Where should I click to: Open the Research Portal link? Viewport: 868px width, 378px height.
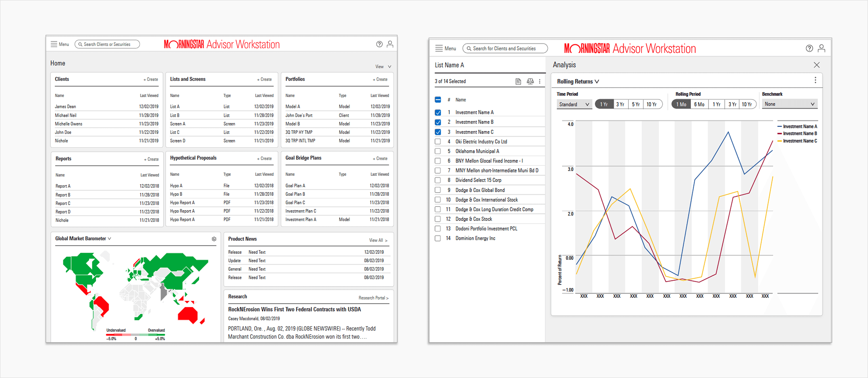[373, 298]
